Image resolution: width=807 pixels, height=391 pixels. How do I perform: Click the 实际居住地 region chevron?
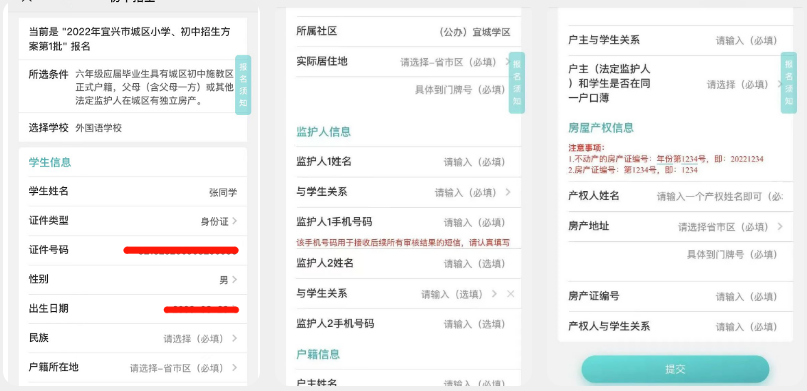(507, 62)
